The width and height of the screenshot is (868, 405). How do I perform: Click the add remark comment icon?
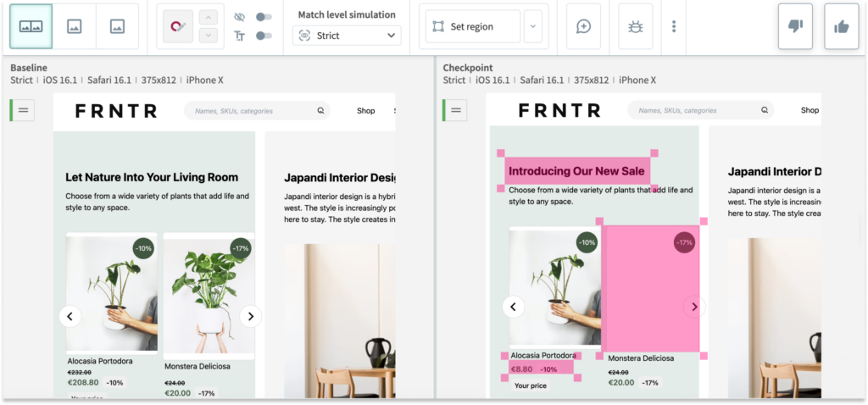pos(583,26)
